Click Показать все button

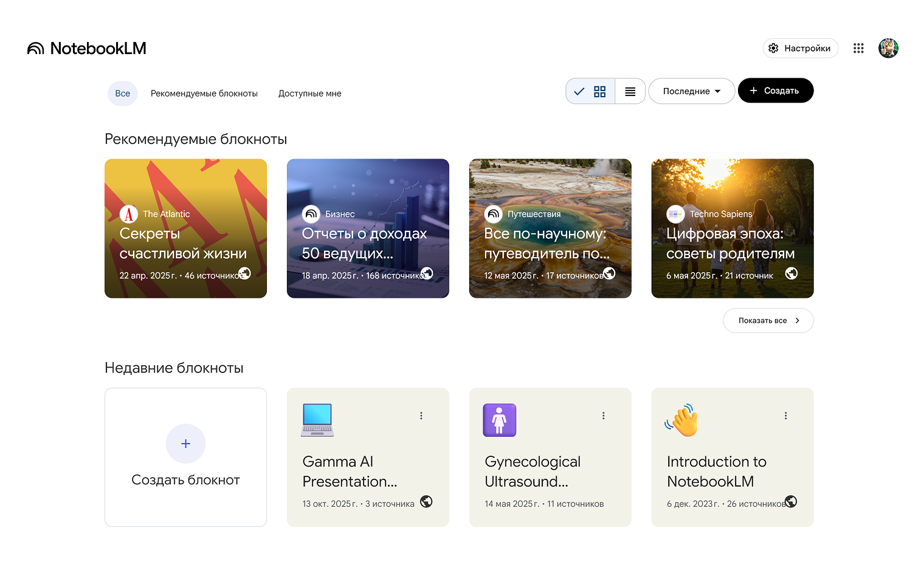tap(768, 321)
